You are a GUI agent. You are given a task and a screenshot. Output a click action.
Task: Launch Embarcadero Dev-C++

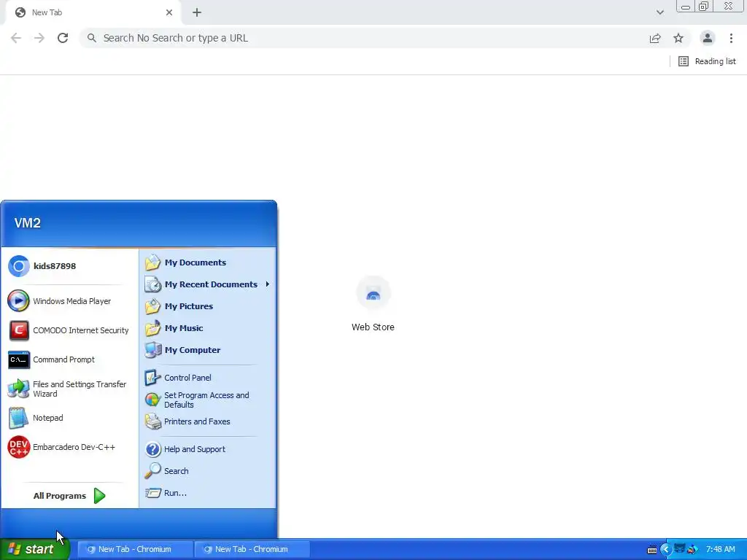click(x=69, y=447)
